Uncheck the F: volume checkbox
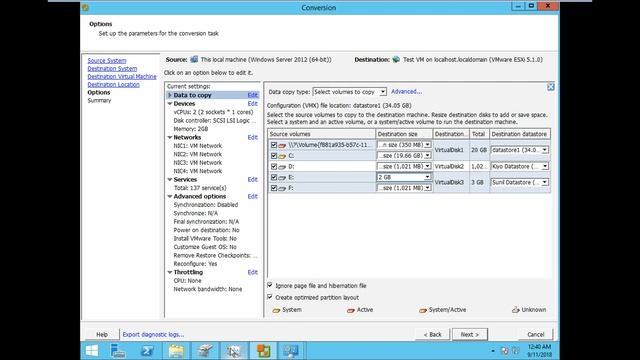Screen dimensions: 640x360 pyautogui.click(x=274, y=188)
